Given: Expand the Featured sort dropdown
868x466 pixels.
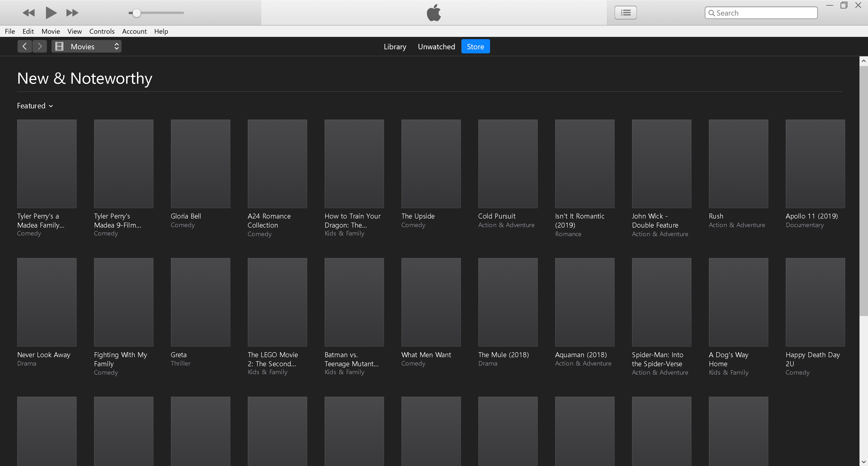Looking at the screenshot, I should coord(35,106).
